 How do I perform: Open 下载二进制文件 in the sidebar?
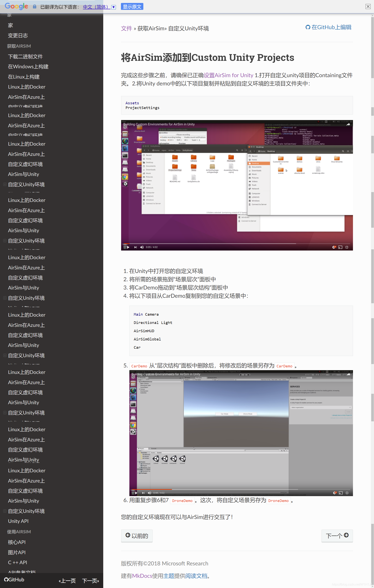click(x=25, y=57)
